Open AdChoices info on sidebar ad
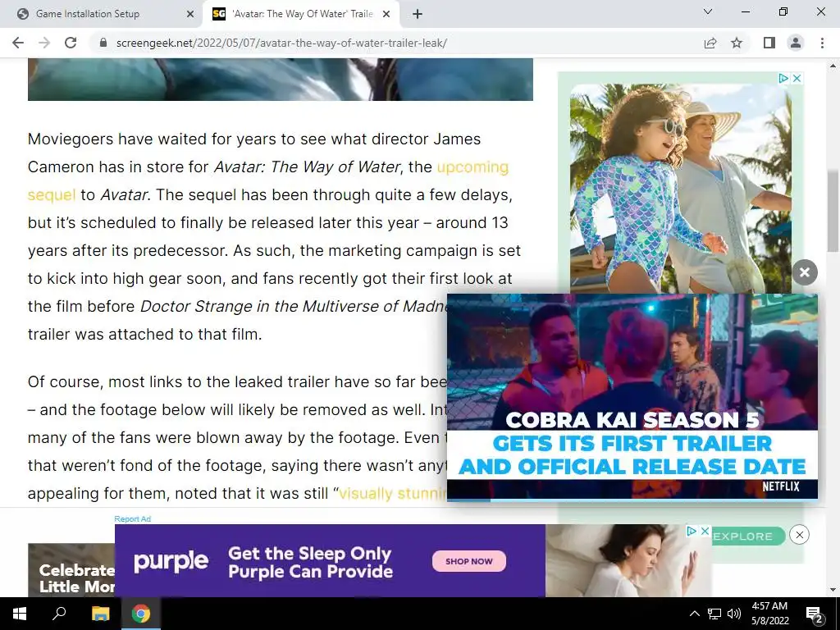This screenshot has height=630, width=840. coord(783,78)
